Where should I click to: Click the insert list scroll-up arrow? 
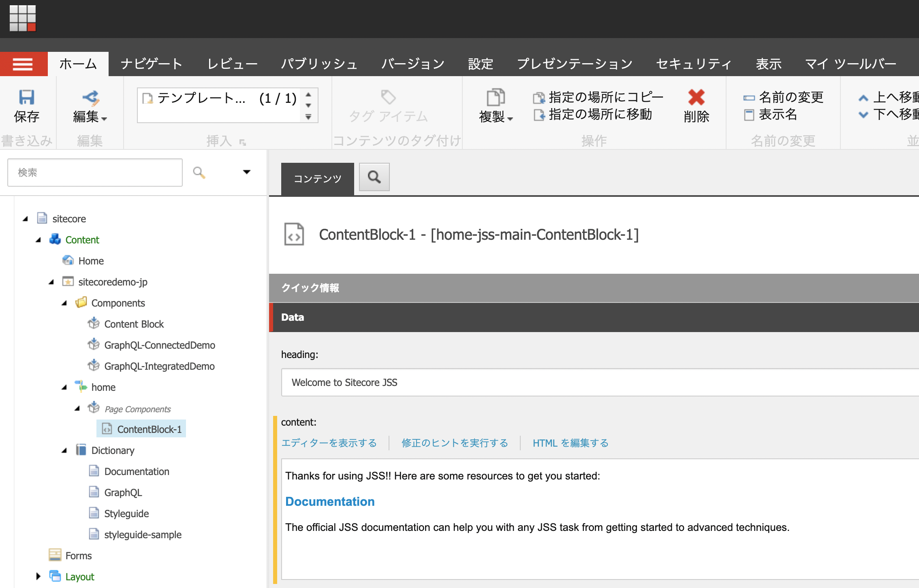[308, 95]
